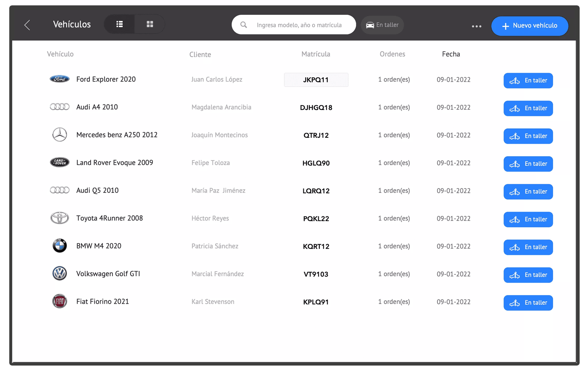Sort by the Matrícula column header

point(316,54)
